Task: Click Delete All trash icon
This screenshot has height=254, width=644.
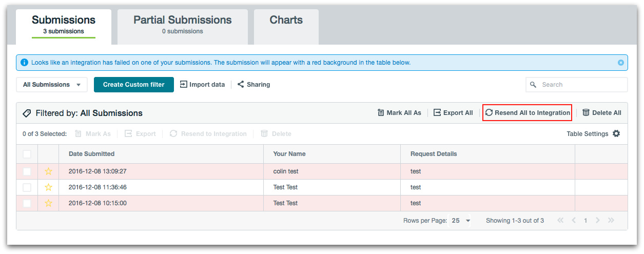Action: pos(586,113)
